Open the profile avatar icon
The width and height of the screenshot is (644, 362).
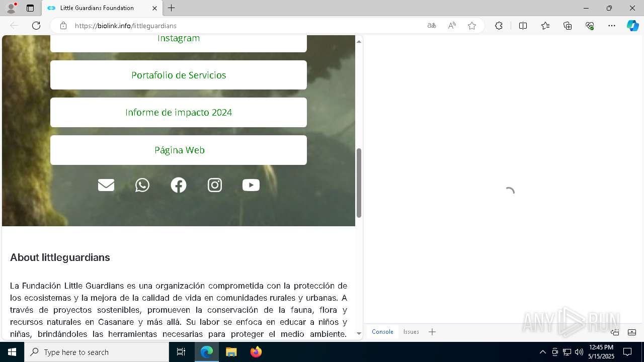click(x=11, y=8)
